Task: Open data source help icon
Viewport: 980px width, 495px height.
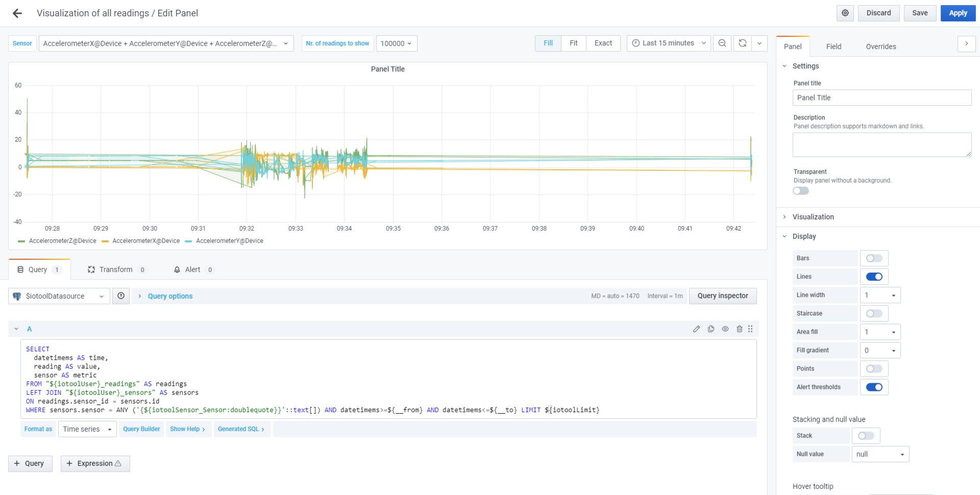Action: pyautogui.click(x=121, y=296)
